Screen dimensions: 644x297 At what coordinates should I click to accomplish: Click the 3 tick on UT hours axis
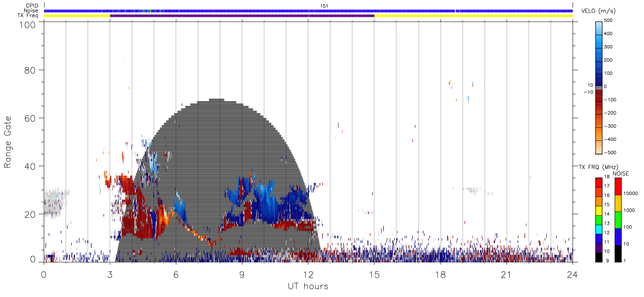[x=110, y=275]
